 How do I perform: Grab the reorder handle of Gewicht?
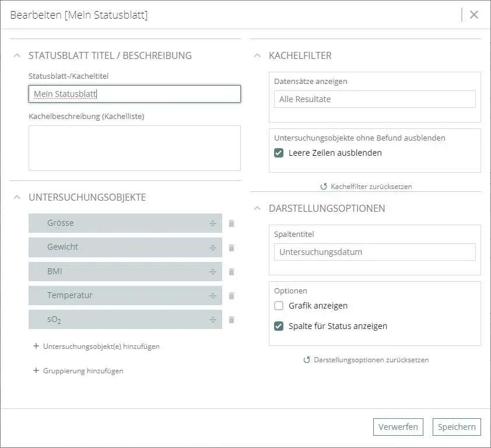pyautogui.click(x=213, y=248)
